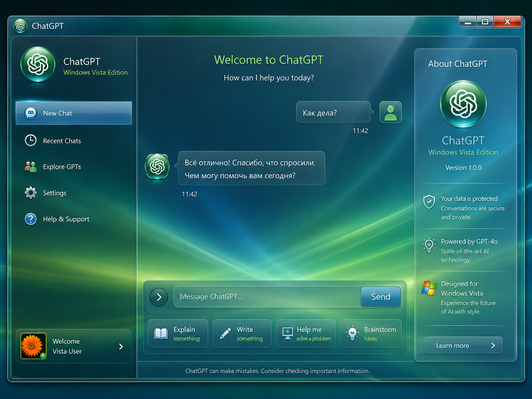Open New Chat in the sidebar
Screen dimensions: 532x399
74,113
